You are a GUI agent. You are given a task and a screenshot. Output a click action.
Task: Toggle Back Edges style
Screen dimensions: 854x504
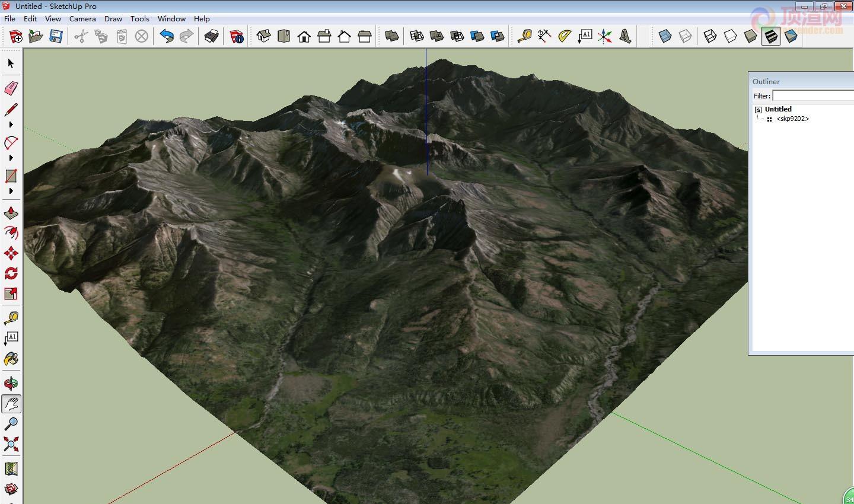coord(686,37)
